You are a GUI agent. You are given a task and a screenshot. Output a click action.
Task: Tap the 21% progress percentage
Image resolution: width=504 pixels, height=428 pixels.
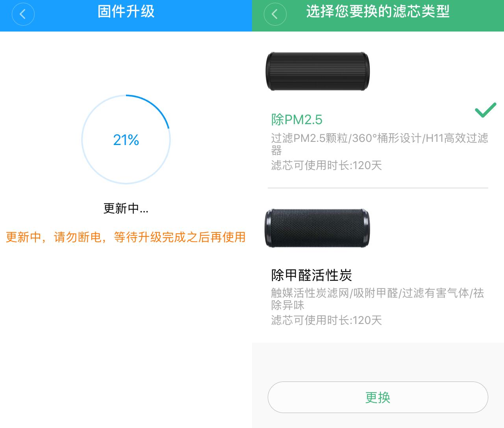(126, 140)
